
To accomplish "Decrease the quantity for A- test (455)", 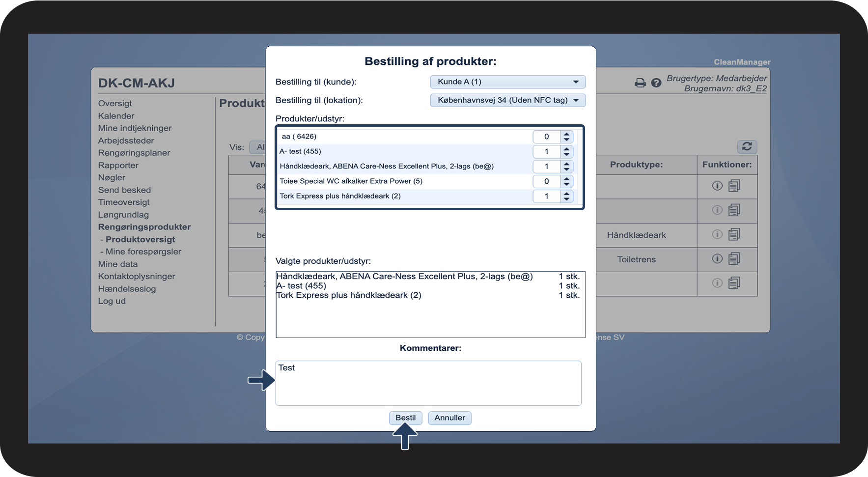I will pos(567,155).
